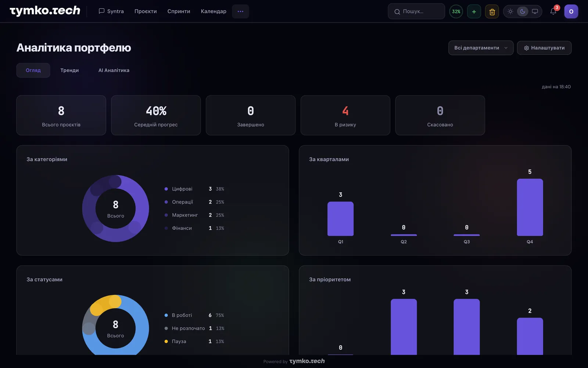Open the user avatar menu
588x368 pixels.
point(571,11)
